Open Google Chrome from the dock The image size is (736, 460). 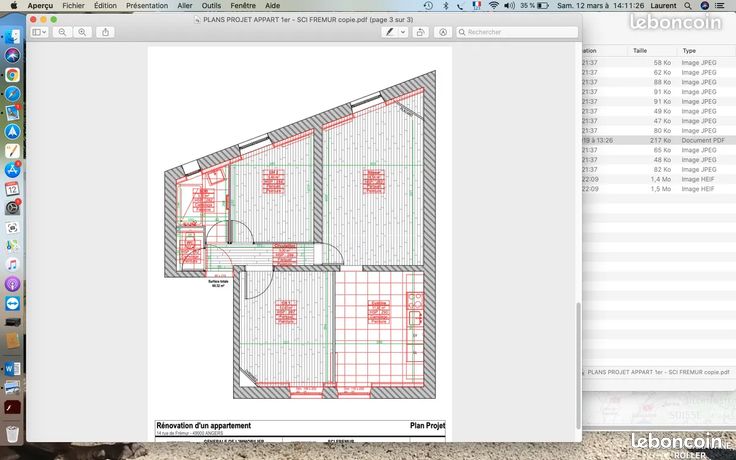tap(12, 75)
